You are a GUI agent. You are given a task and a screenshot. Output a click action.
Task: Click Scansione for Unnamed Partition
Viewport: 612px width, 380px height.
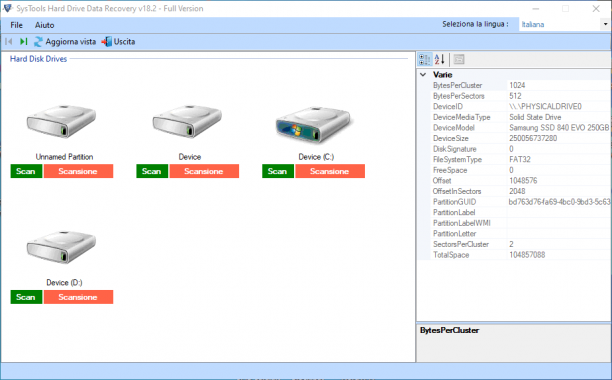pos(78,171)
